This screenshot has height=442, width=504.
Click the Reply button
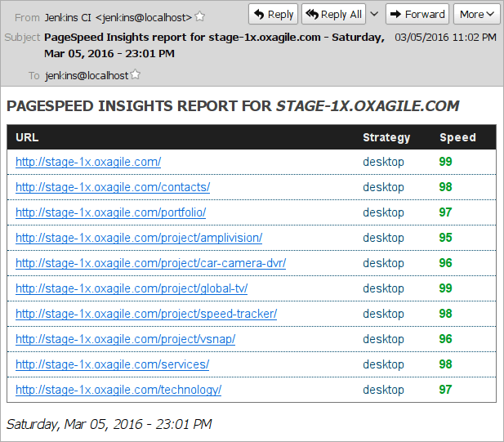click(x=273, y=14)
